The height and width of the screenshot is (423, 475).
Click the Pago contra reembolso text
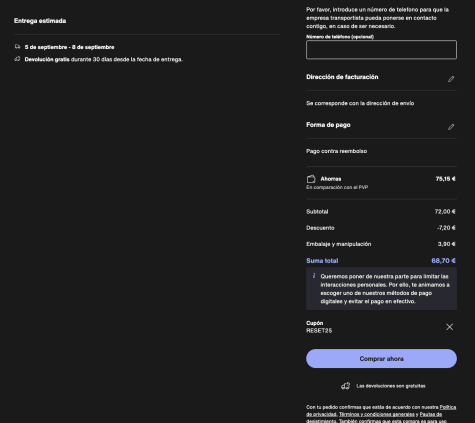click(x=336, y=151)
